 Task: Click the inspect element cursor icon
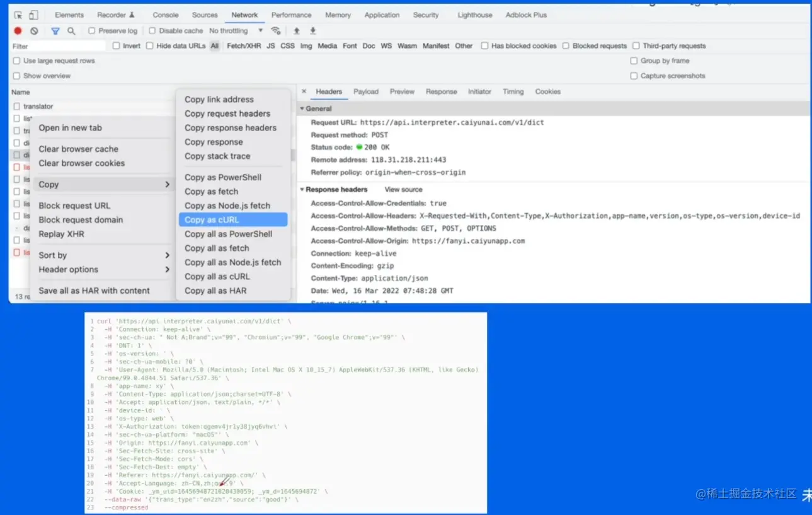tap(18, 15)
